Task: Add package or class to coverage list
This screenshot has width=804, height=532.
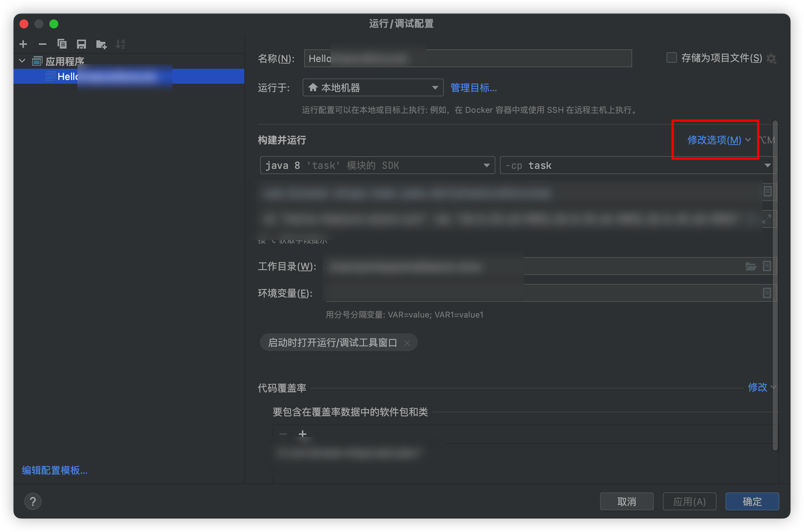Action: click(x=303, y=434)
